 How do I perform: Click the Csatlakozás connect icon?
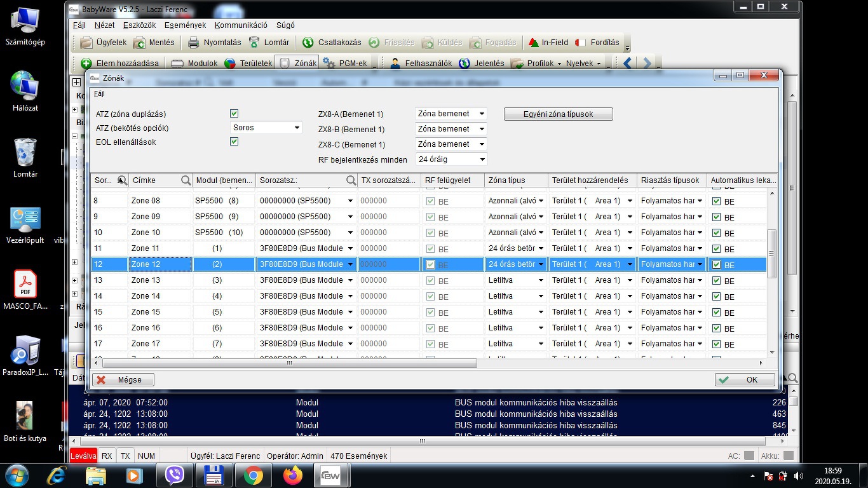308,43
